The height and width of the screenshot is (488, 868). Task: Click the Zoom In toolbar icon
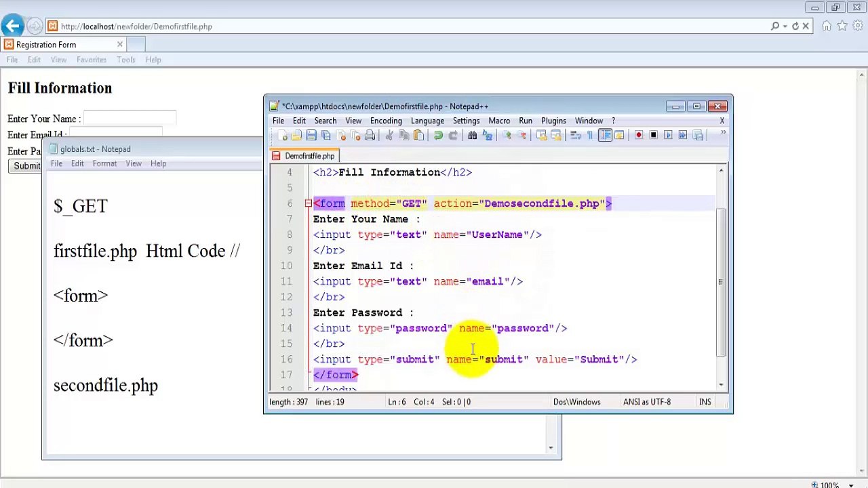tap(507, 136)
